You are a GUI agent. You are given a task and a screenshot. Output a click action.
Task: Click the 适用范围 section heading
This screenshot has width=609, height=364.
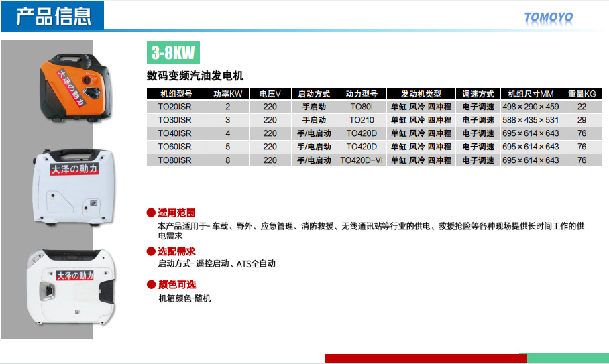pyautogui.click(x=176, y=213)
